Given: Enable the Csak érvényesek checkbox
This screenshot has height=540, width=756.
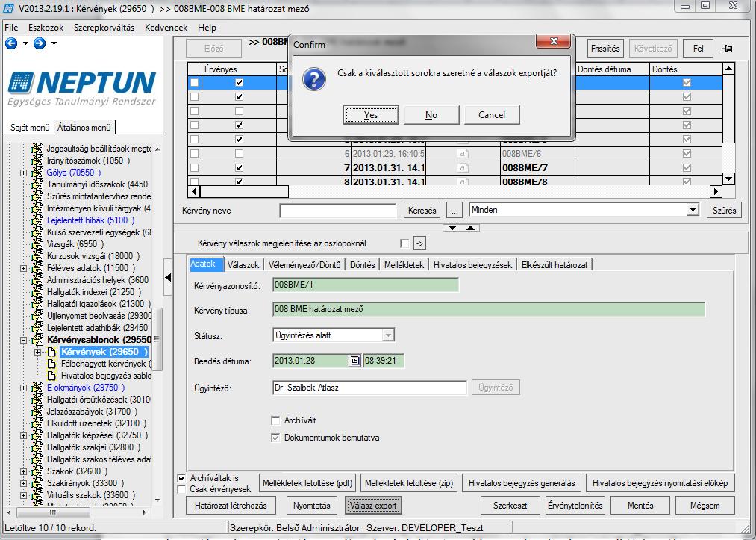Looking at the screenshot, I should tap(182, 489).
